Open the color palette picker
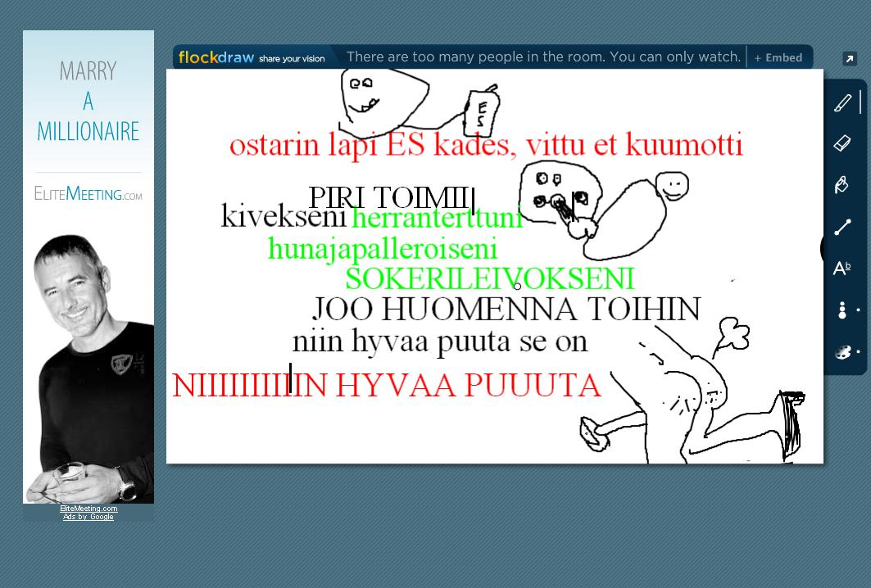871x588 pixels. (844, 352)
